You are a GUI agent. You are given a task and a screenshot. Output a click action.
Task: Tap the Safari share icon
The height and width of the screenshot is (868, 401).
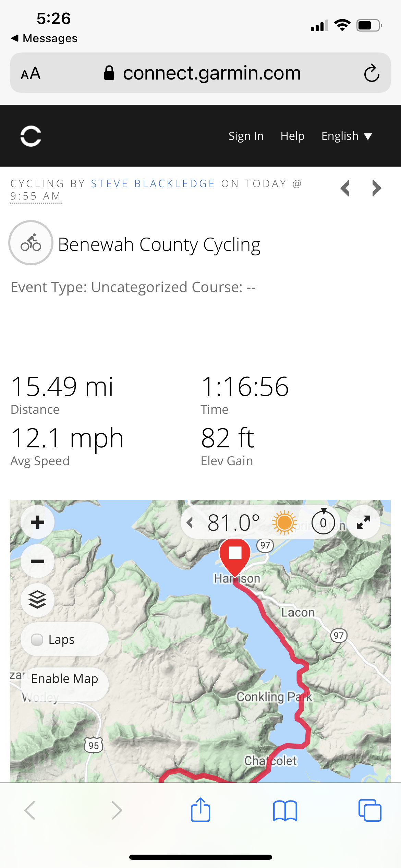coord(200,810)
